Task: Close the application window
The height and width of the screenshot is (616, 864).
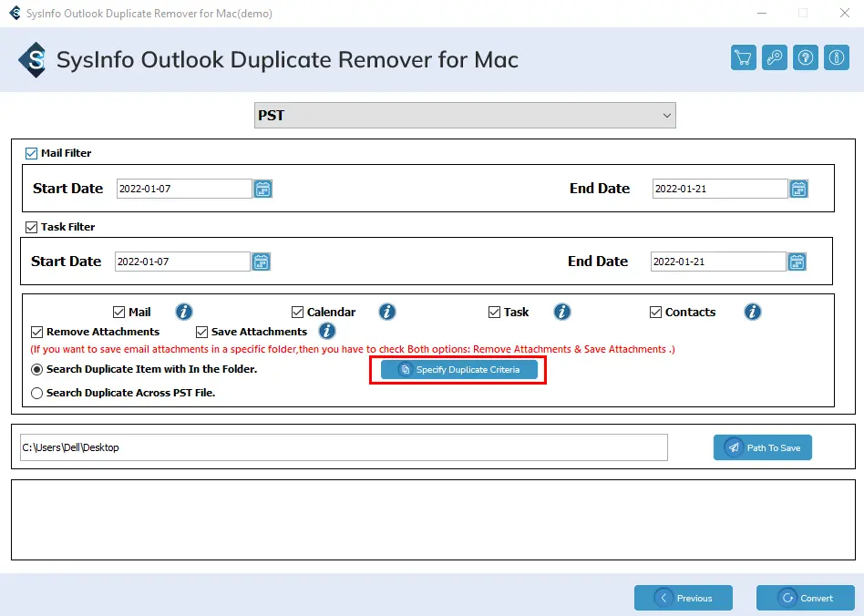Action: click(845, 14)
